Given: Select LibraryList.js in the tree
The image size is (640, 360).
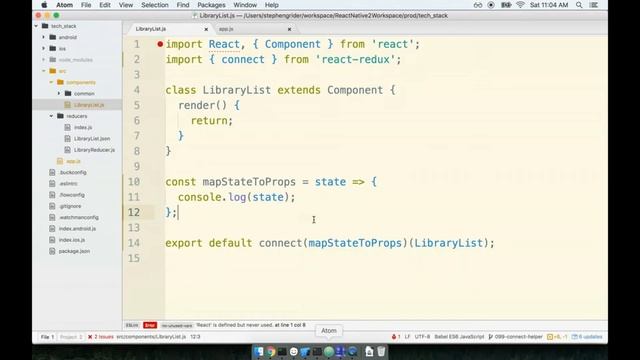Looking at the screenshot, I should point(89,105).
